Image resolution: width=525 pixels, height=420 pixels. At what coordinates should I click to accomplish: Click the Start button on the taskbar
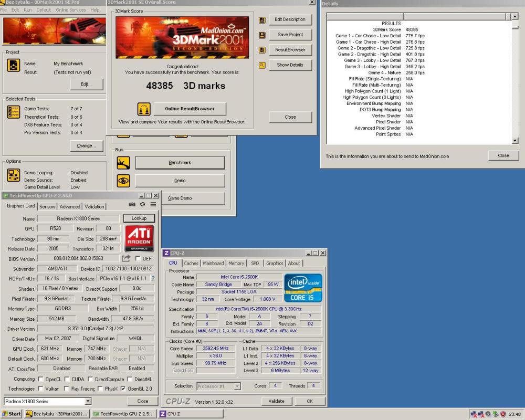pyautogui.click(x=12, y=414)
